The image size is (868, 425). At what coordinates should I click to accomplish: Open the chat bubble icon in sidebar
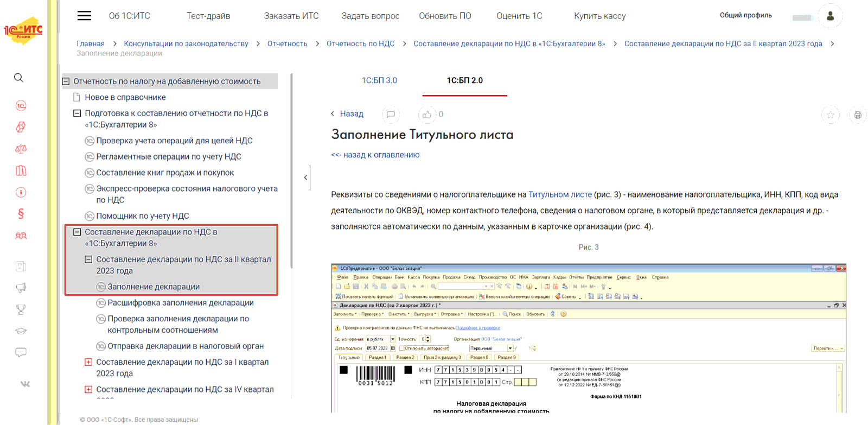(x=21, y=353)
